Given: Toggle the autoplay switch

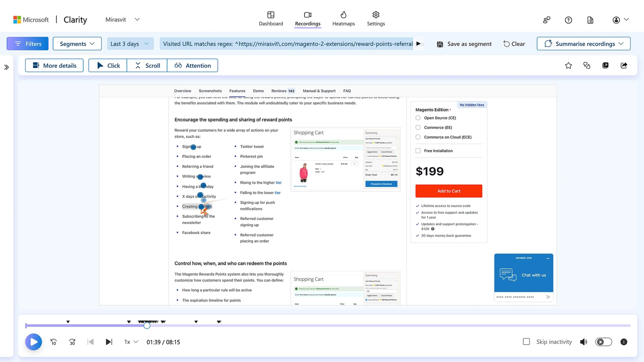Looking at the screenshot, I should [x=603, y=342].
